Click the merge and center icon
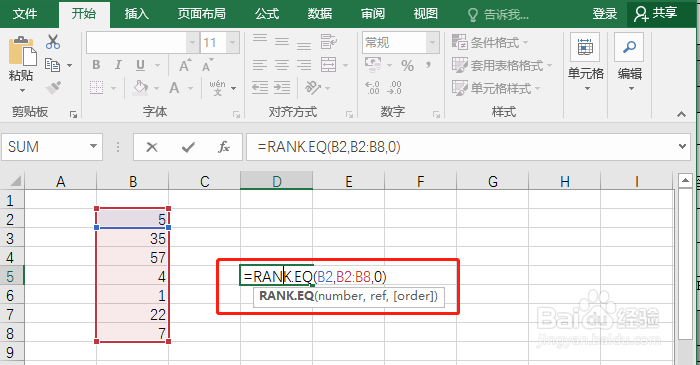This screenshot has width=700, height=365. (x=329, y=65)
